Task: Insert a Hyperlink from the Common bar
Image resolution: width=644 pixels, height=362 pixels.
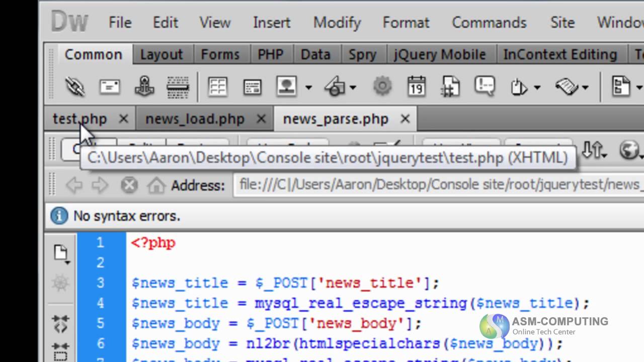Action: [75, 86]
